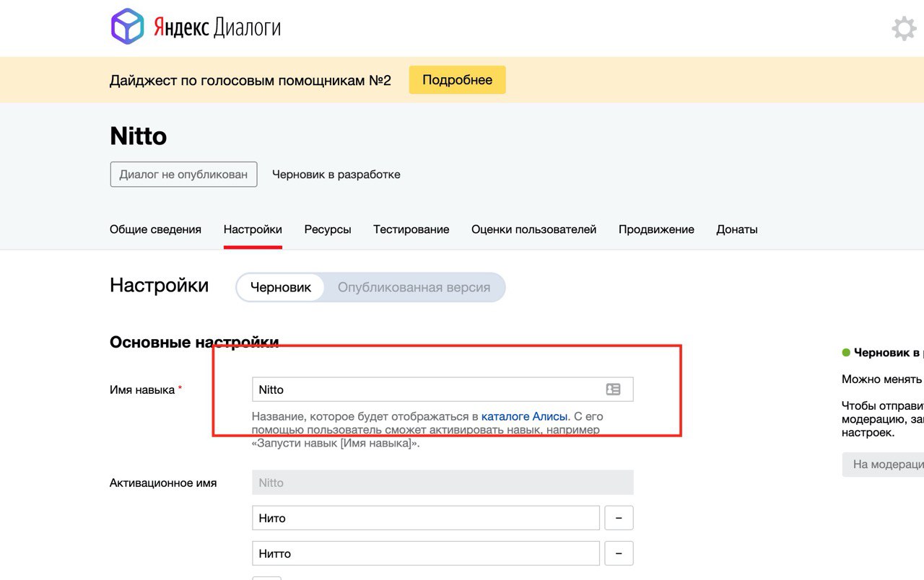Focus the Имя навыка input containing Nitto
Image resolution: width=924 pixels, height=580 pixels.
[x=443, y=390]
